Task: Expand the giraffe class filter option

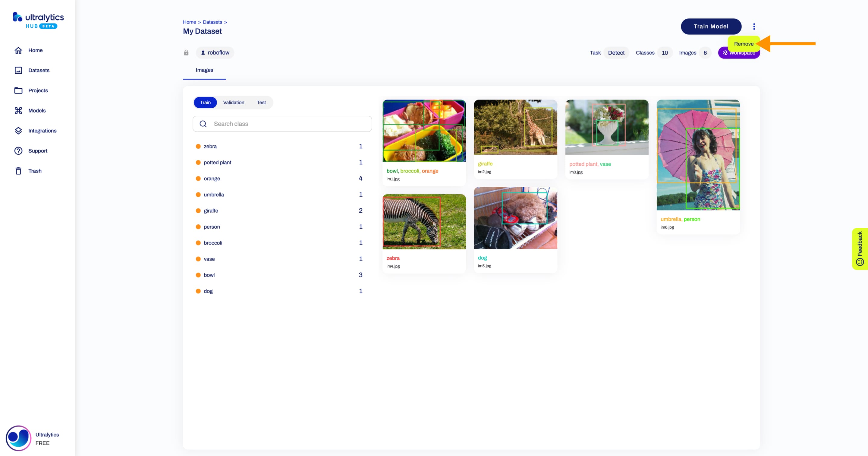Action: pos(211,210)
